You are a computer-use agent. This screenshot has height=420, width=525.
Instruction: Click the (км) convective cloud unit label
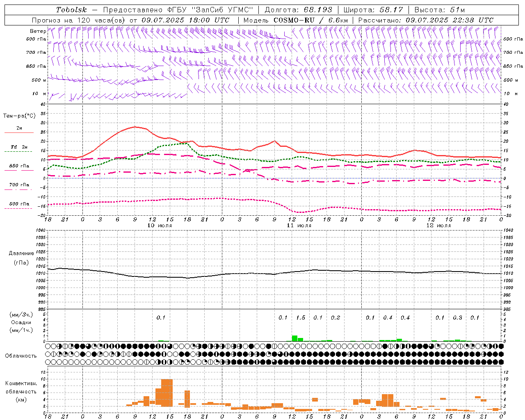pyautogui.click(x=21, y=399)
